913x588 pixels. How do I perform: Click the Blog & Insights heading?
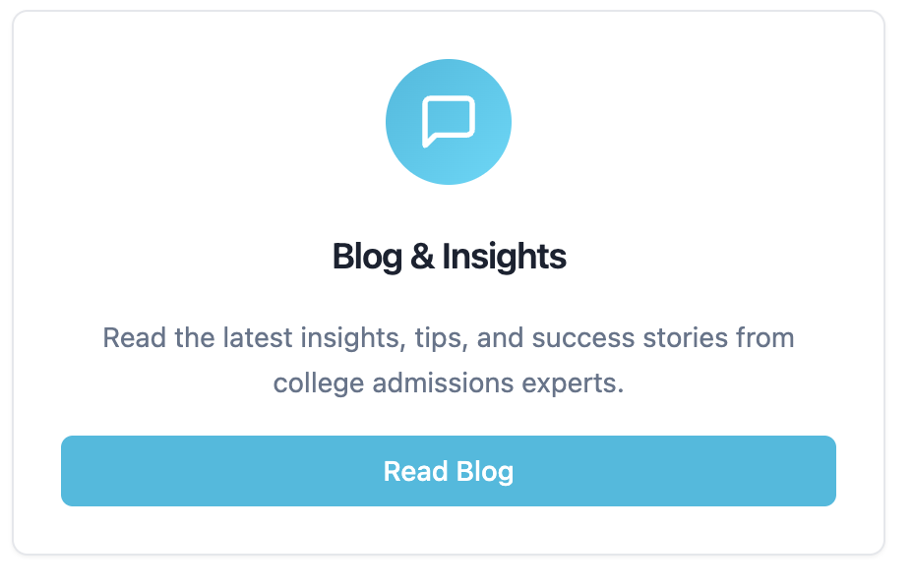click(x=449, y=257)
